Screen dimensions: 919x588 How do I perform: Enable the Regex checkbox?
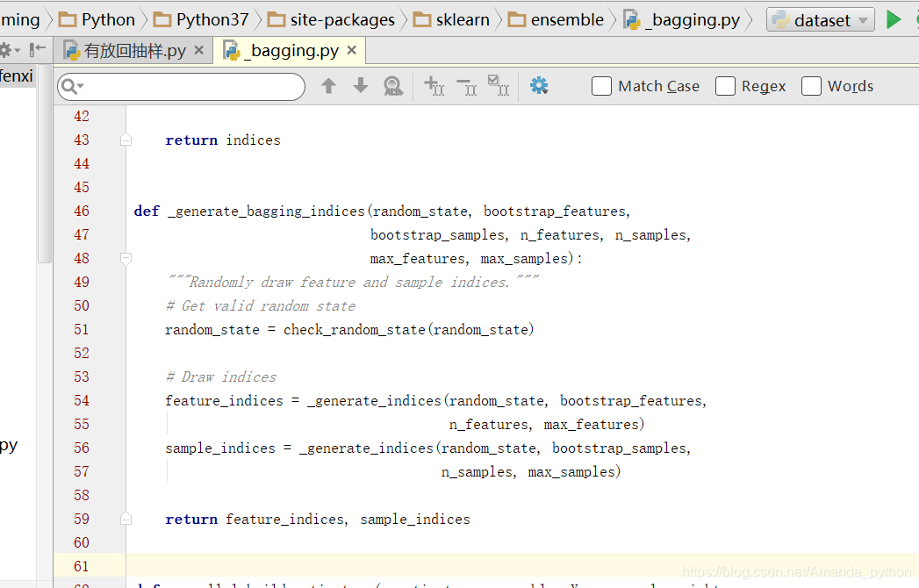click(725, 86)
